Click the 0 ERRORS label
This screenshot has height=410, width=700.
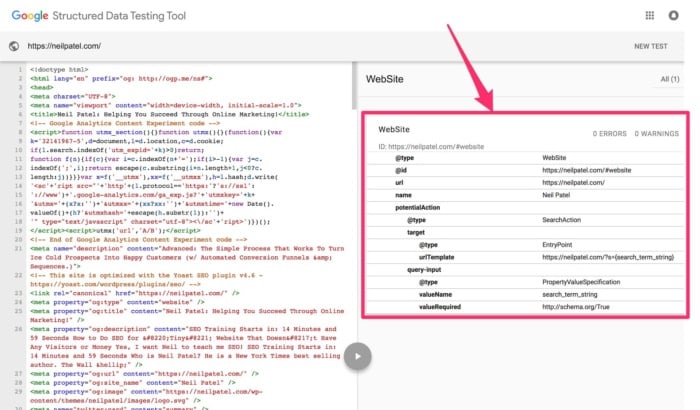tap(609, 134)
